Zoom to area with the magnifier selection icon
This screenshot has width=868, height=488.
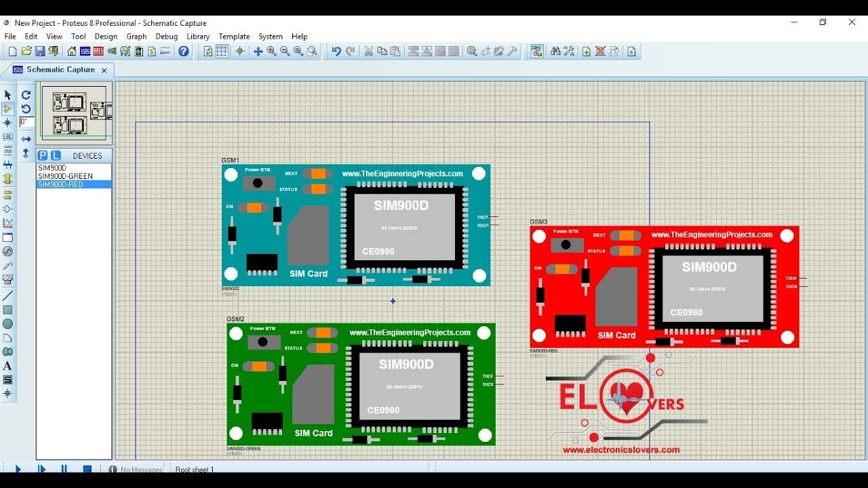click(x=312, y=52)
